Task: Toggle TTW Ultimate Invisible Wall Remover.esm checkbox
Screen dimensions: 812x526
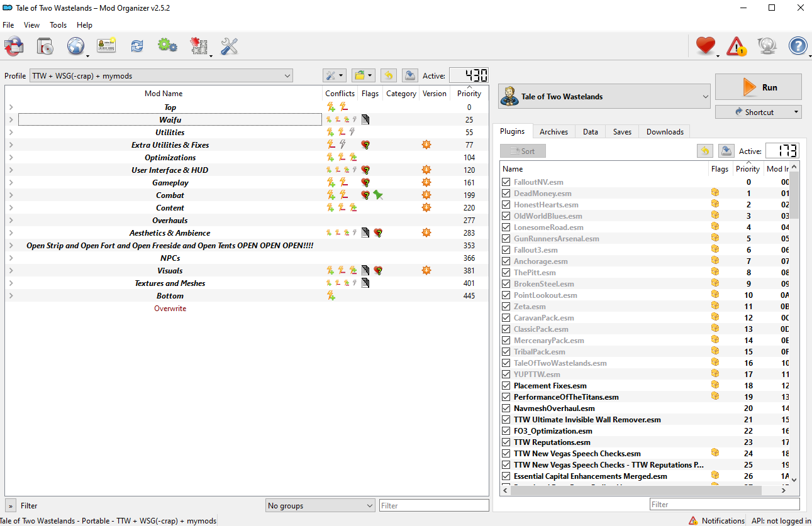Action: point(506,419)
